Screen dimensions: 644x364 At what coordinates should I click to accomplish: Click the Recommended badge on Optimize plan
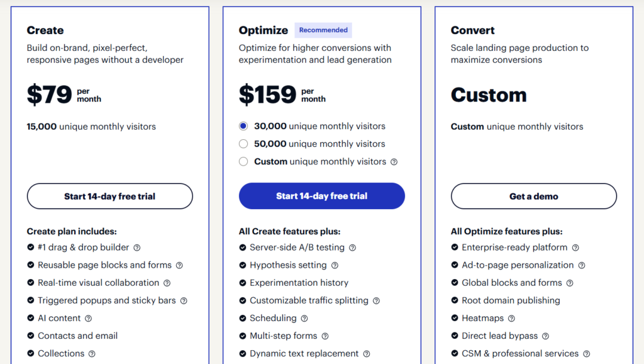pyautogui.click(x=323, y=30)
